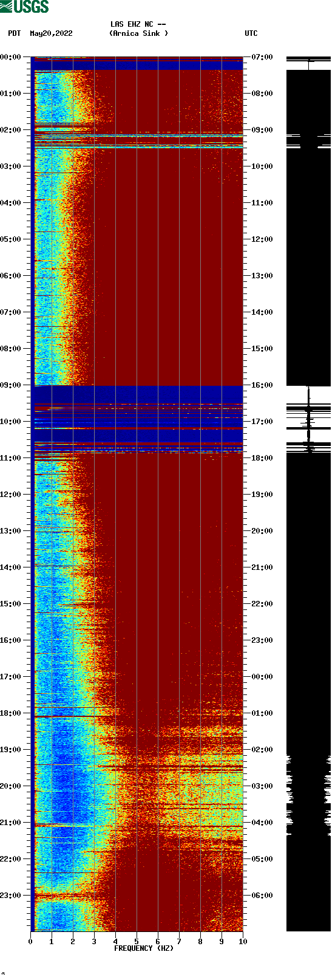Click the 08:00 UTC time label

tap(262, 94)
